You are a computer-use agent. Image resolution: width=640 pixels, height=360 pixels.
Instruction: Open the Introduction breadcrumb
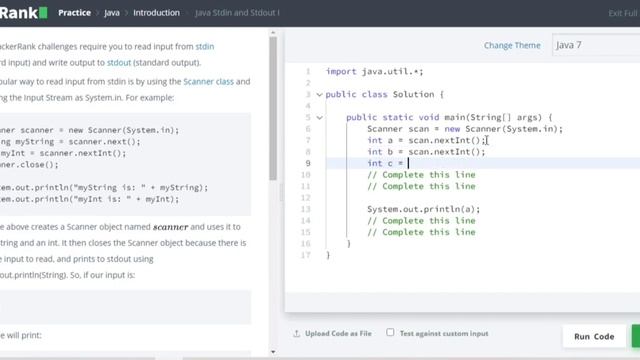click(156, 13)
